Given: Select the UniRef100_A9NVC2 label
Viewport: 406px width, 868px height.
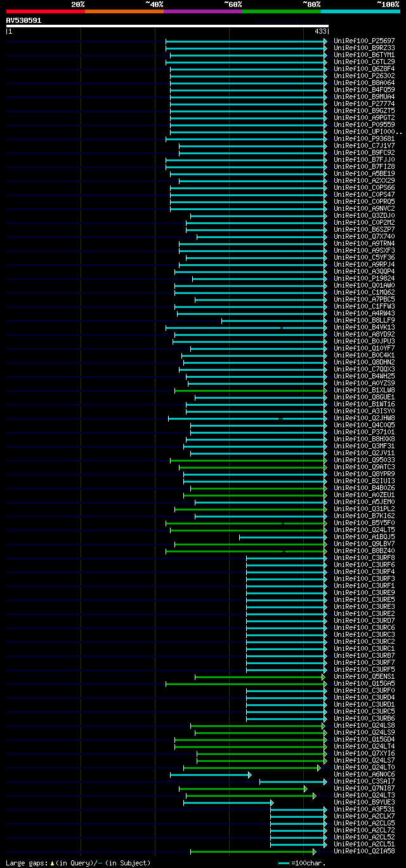Looking at the screenshot, I should [x=364, y=208].
